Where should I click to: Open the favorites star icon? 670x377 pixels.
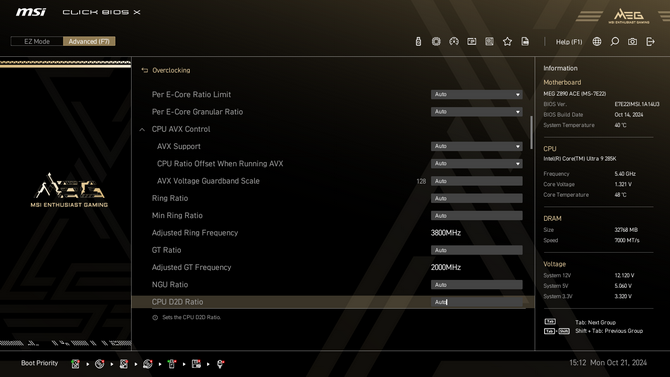pyautogui.click(x=507, y=41)
